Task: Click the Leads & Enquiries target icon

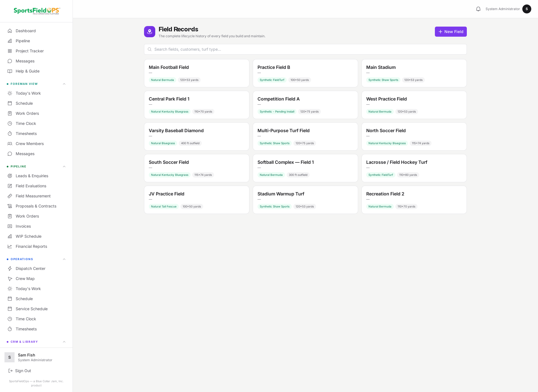Action: click(x=10, y=176)
